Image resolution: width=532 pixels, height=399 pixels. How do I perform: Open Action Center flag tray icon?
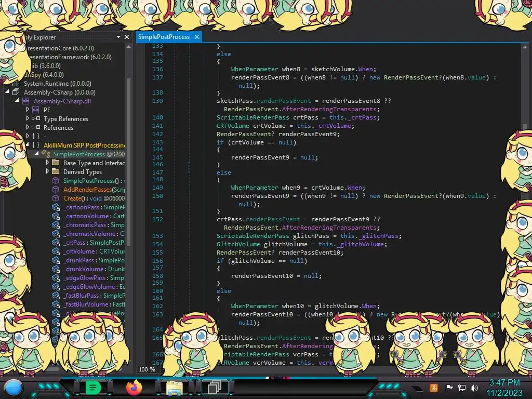coord(449,388)
